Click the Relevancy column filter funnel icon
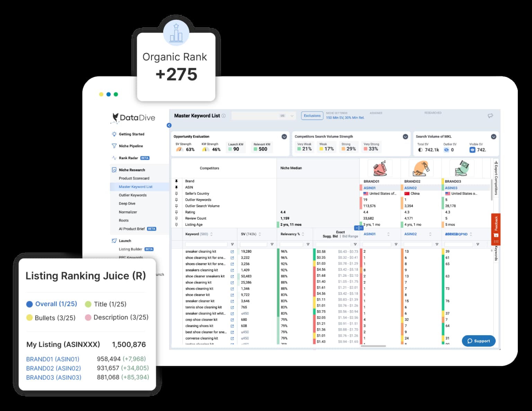 click(x=308, y=245)
